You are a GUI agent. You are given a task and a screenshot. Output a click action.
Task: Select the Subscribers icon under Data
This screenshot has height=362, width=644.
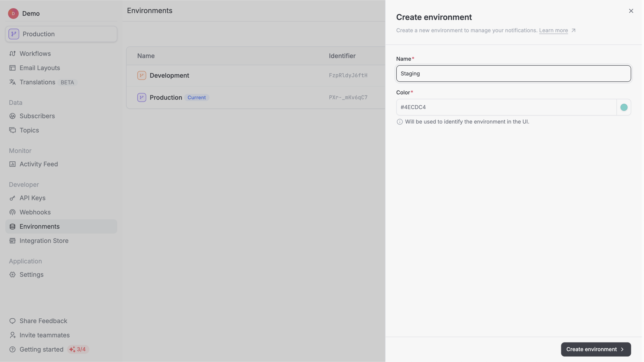tap(13, 116)
